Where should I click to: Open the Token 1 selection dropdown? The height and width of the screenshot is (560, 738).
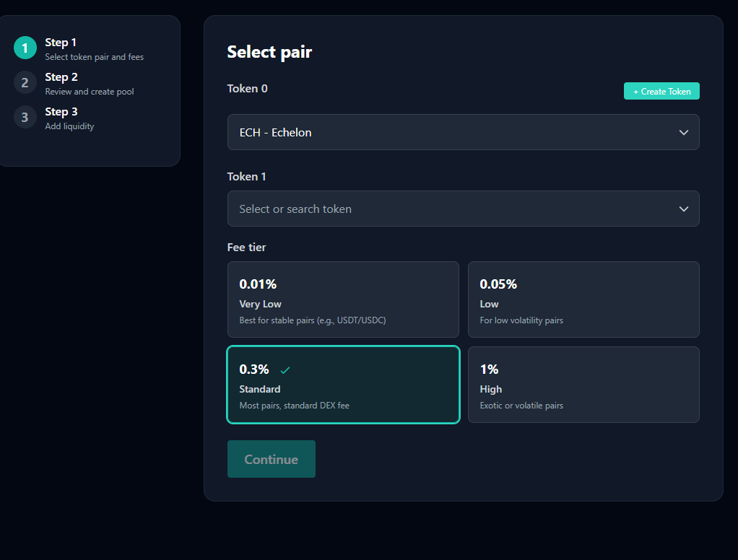click(462, 209)
